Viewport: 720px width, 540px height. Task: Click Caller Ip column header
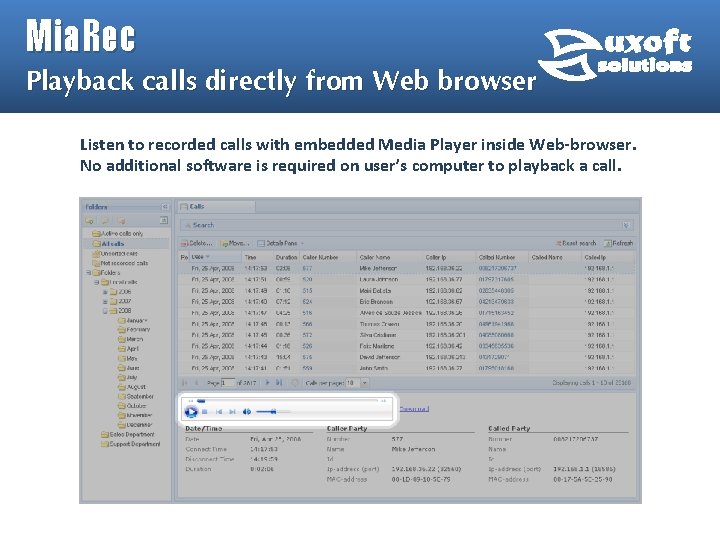pos(448,257)
